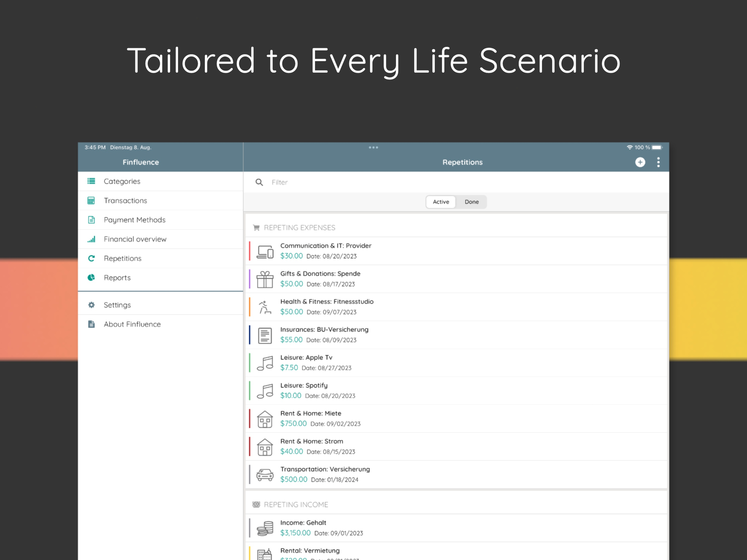The image size is (747, 560).
Task: Collapse the Repeting Expenses section header
Action: (457, 228)
